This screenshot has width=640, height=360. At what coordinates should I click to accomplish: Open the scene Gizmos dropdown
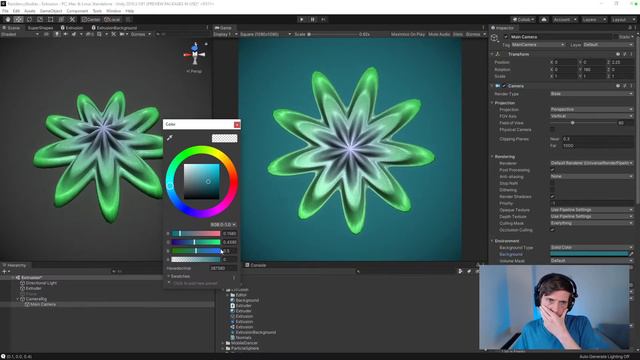(140, 34)
